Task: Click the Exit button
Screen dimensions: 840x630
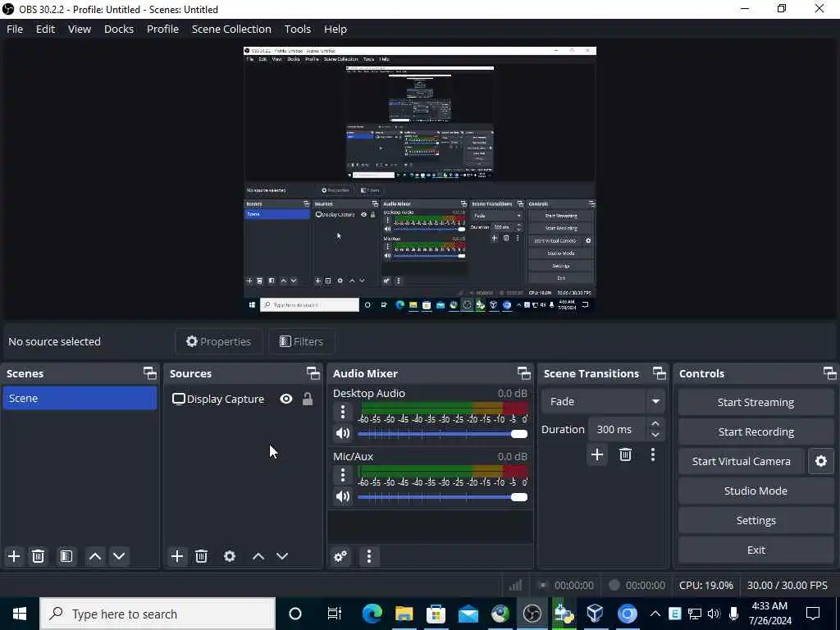Action: 756,550
